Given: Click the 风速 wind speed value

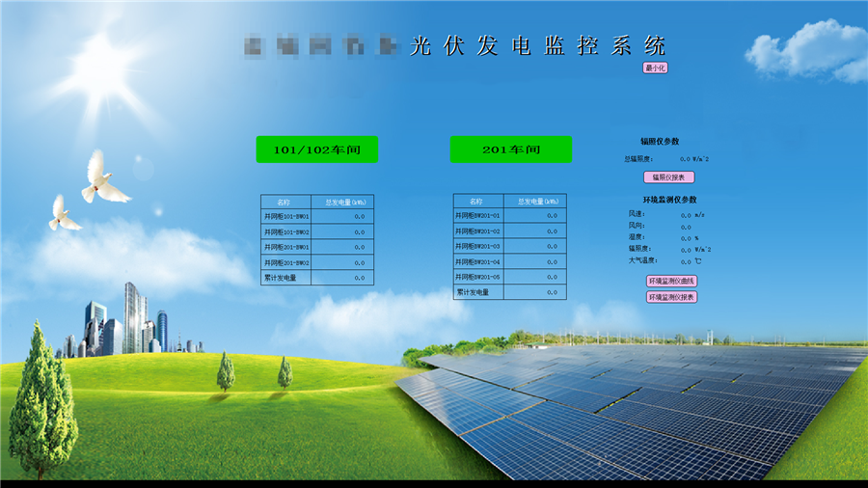Looking at the screenshot, I should pos(685,215).
